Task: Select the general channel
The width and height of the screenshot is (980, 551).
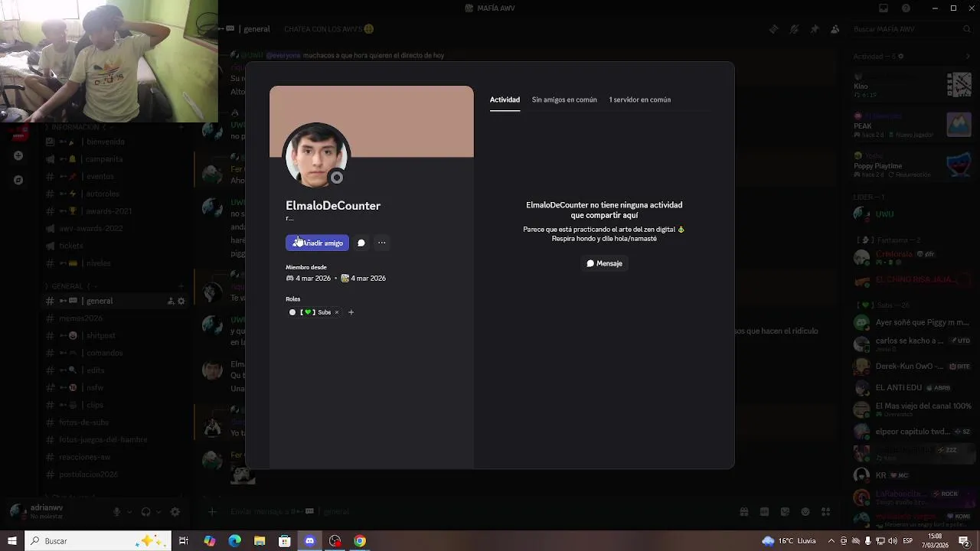Action: point(115,301)
